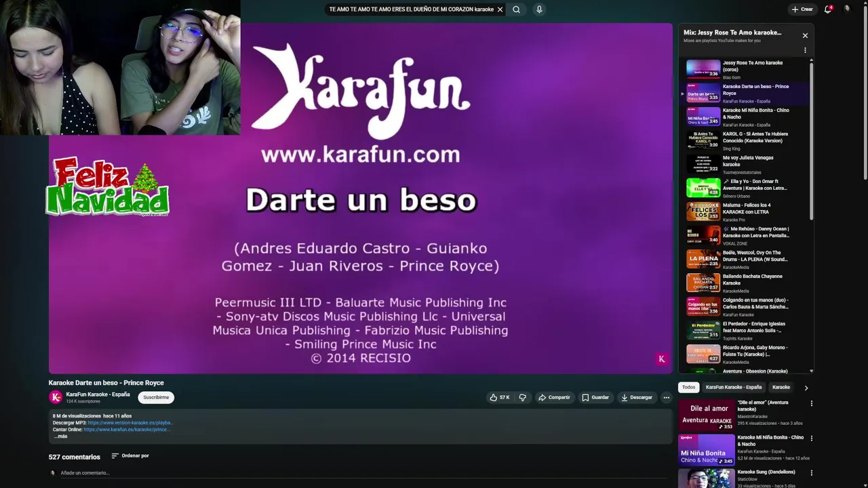Play Aventura - Obsesion (Karaoke)
Image resolution: width=868 pixels, height=488 pixels.
coord(745,371)
